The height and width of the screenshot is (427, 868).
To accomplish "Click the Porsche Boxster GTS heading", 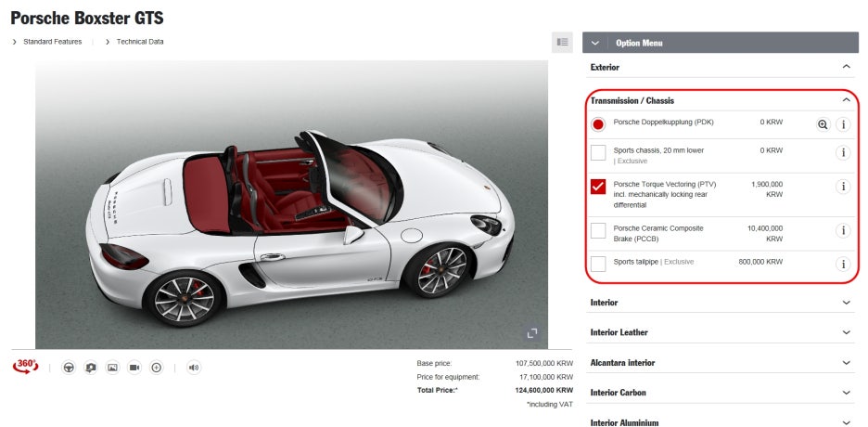I will 87,18.
